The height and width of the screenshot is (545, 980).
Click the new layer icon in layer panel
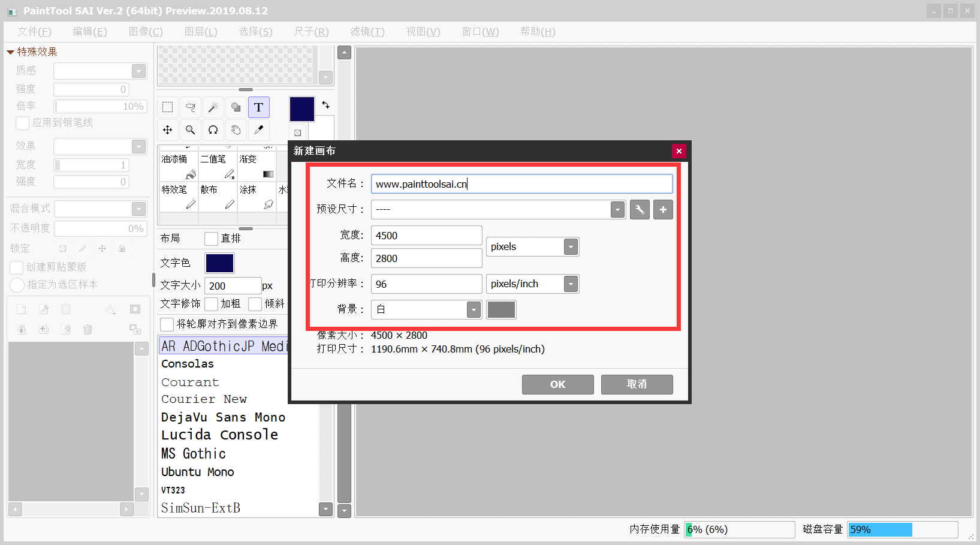22,309
